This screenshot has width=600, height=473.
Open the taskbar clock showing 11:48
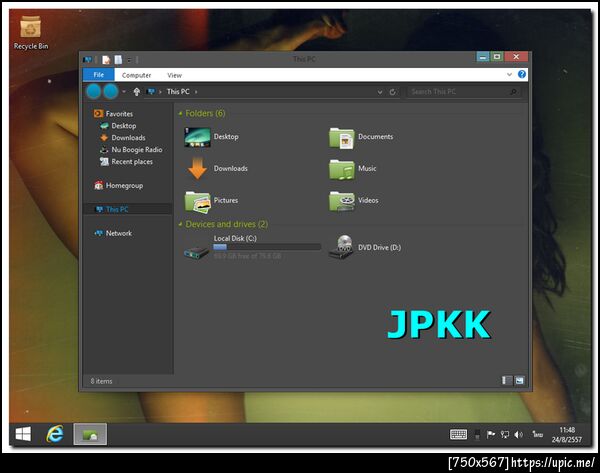pyautogui.click(x=567, y=435)
